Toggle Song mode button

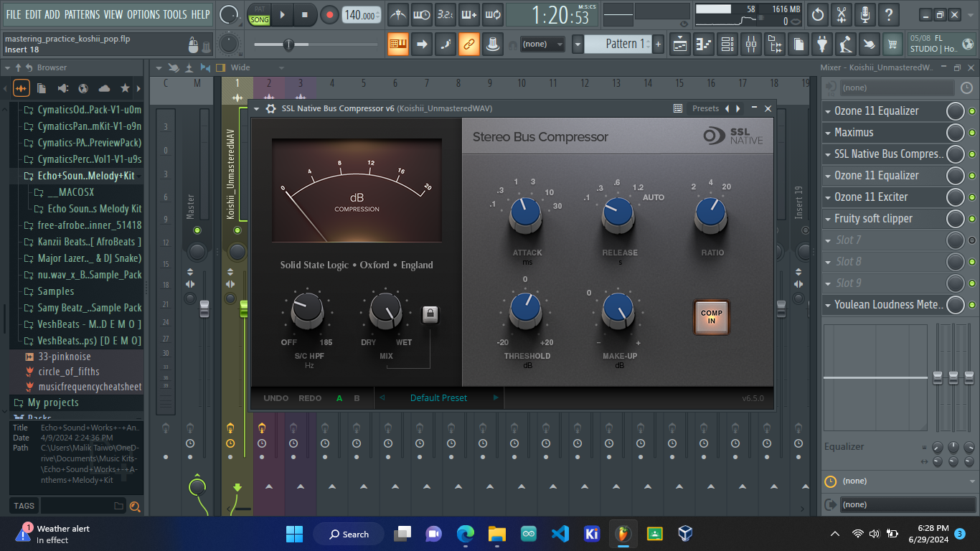pyautogui.click(x=260, y=19)
